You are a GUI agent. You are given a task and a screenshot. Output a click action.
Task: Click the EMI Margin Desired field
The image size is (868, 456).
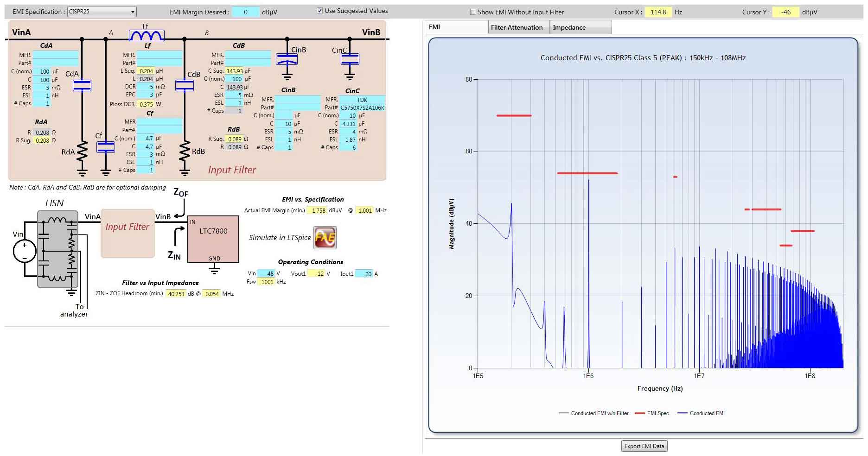(x=245, y=12)
